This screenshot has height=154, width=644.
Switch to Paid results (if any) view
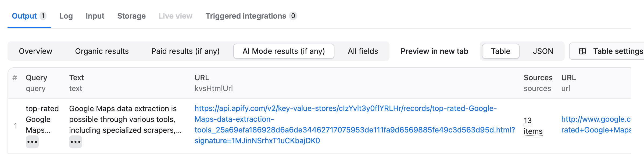pos(185,51)
